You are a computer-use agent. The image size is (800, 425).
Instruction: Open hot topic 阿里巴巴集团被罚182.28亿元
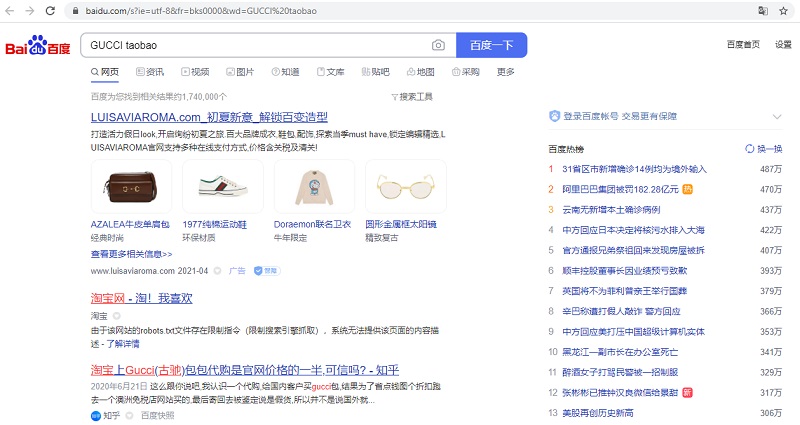(620, 189)
